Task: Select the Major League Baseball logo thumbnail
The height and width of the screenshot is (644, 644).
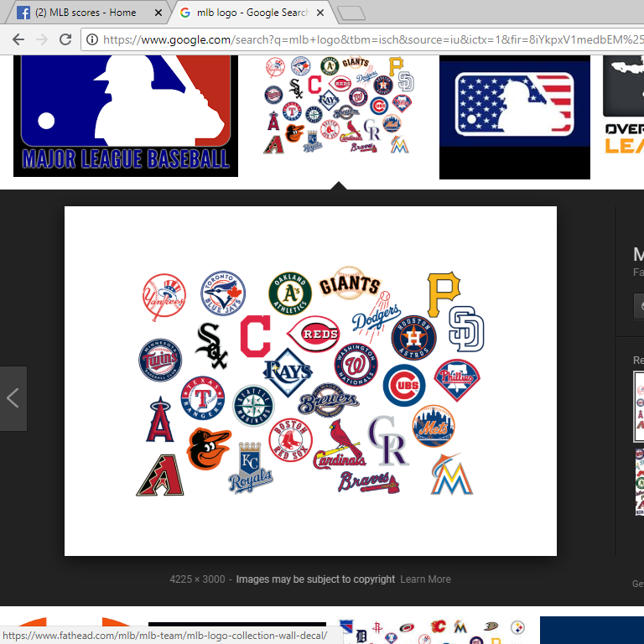Action: pyautogui.click(x=126, y=117)
